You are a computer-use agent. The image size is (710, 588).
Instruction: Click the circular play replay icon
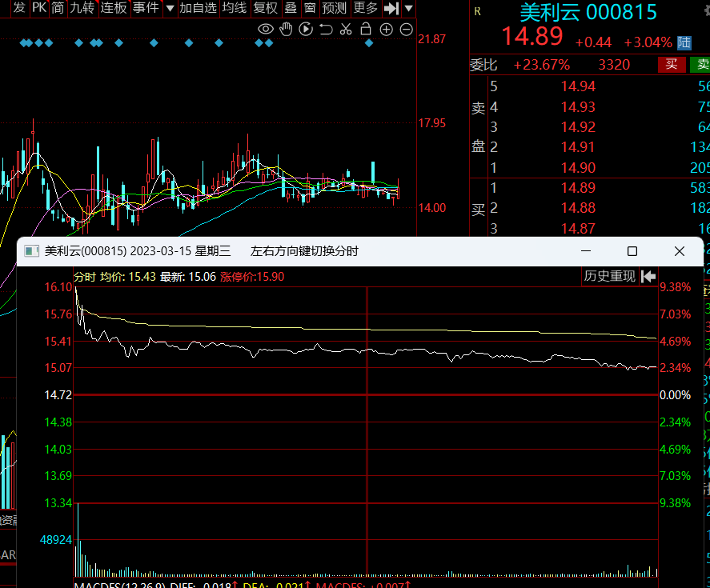tap(306, 30)
